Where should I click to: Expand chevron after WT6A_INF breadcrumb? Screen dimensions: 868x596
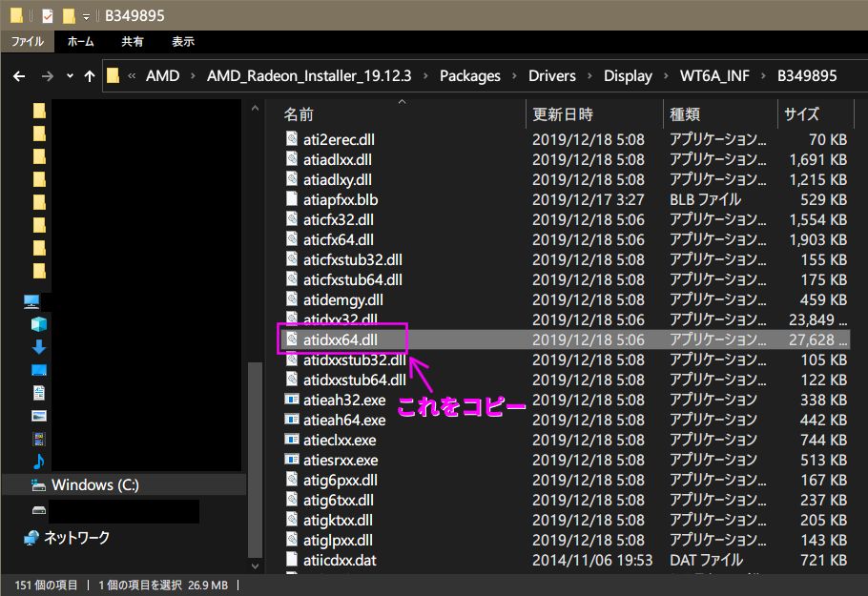pyautogui.click(x=763, y=76)
